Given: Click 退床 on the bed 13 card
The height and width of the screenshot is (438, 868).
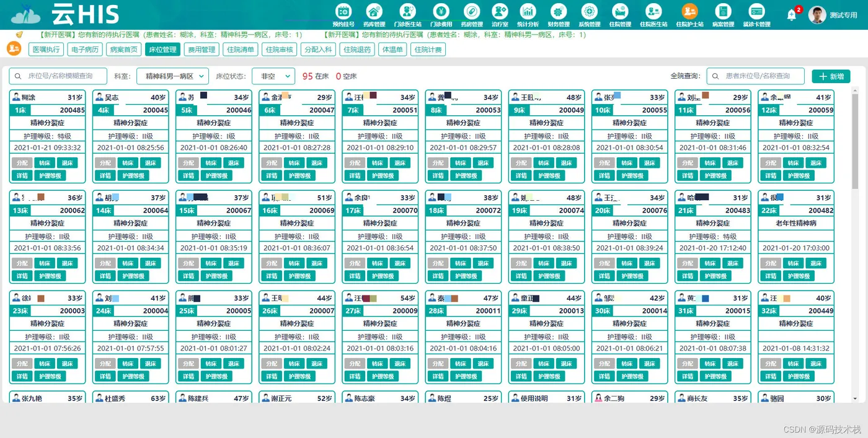Looking at the screenshot, I should [x=67, y=263].
